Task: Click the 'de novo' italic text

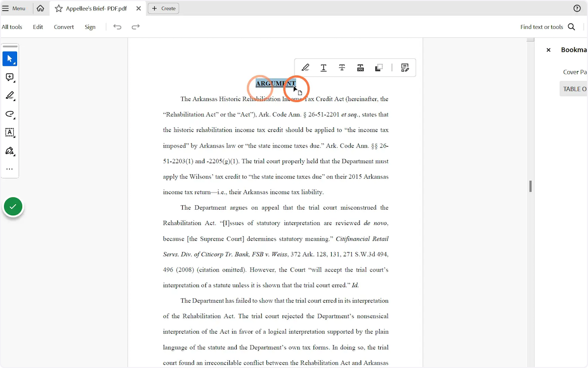Action: tap(375, 223)
